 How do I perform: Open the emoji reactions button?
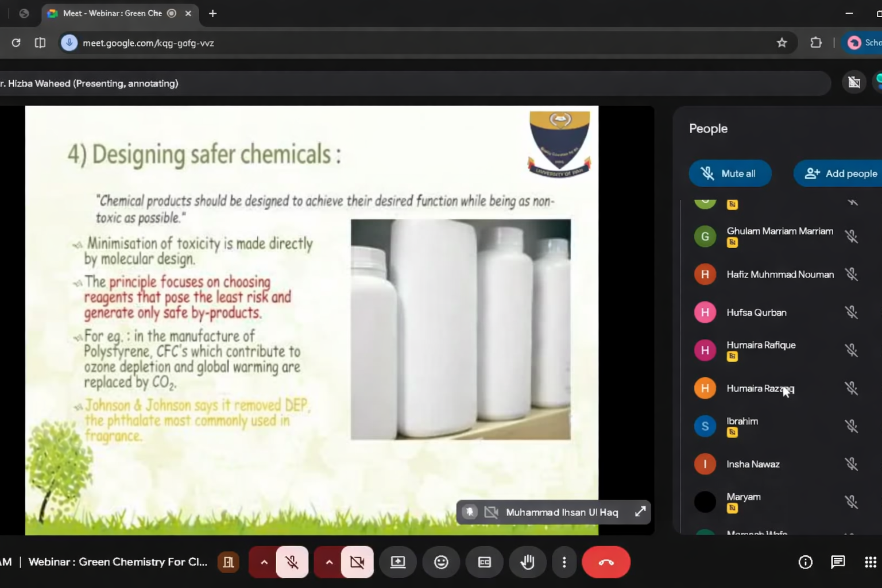pos(441,562)
